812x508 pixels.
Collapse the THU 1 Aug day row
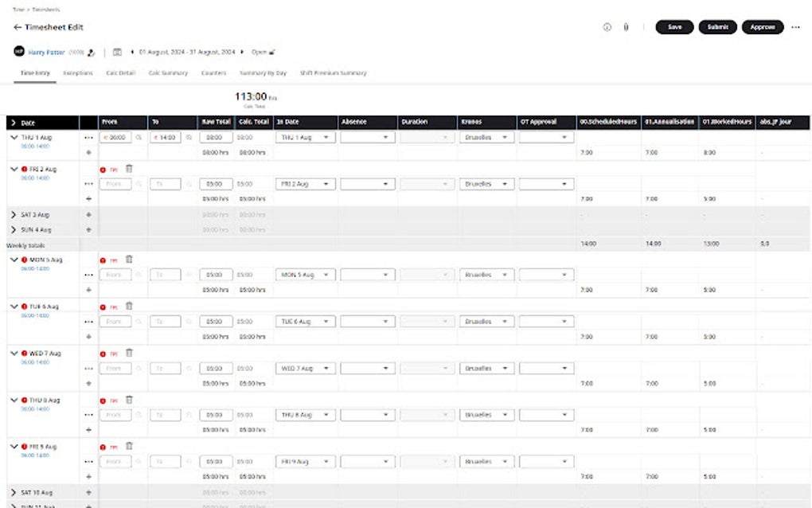click(14, 138)
